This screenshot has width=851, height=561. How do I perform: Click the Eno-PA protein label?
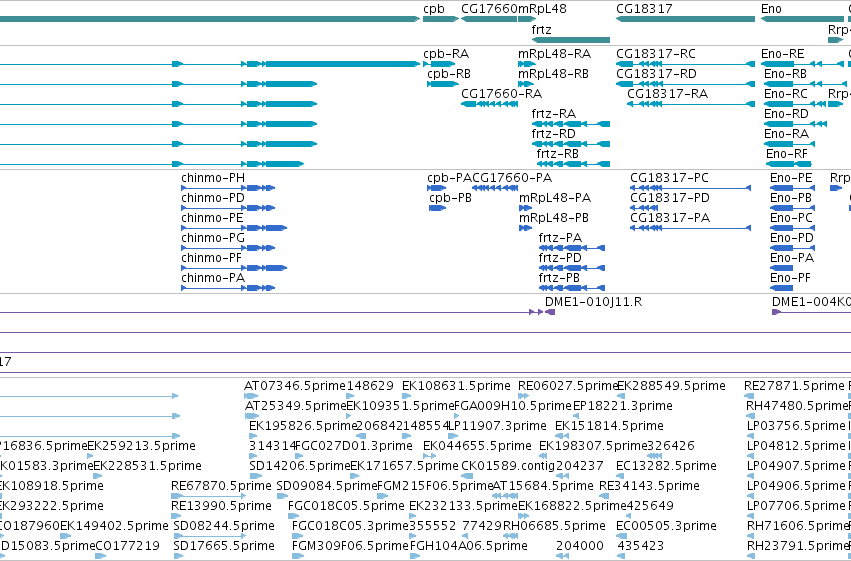click(792, 258)
